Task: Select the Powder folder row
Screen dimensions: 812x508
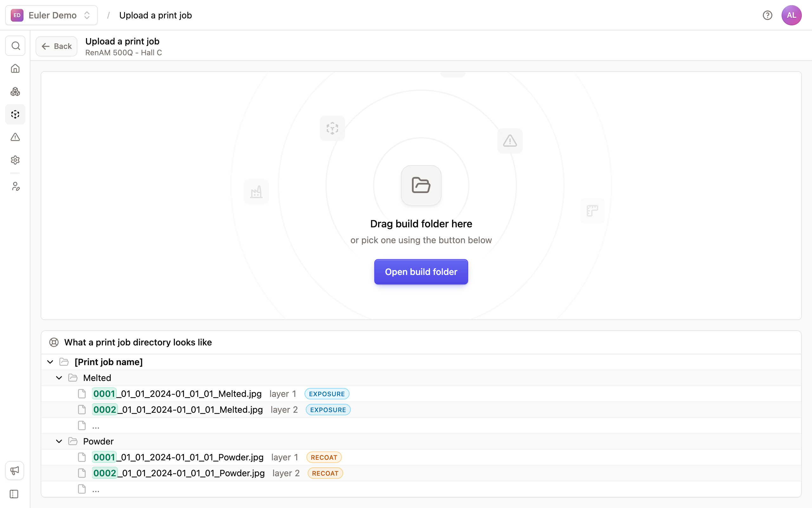Action: click(x=421, y=441)
